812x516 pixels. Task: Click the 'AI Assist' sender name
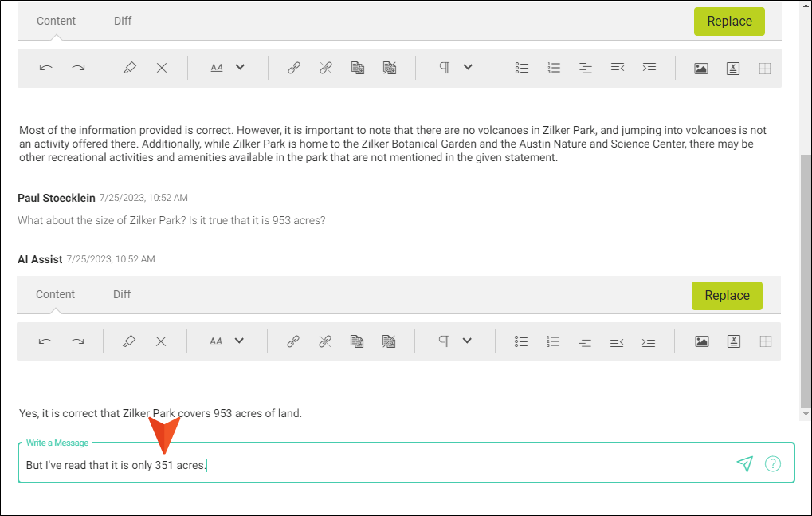coord(40,259)
